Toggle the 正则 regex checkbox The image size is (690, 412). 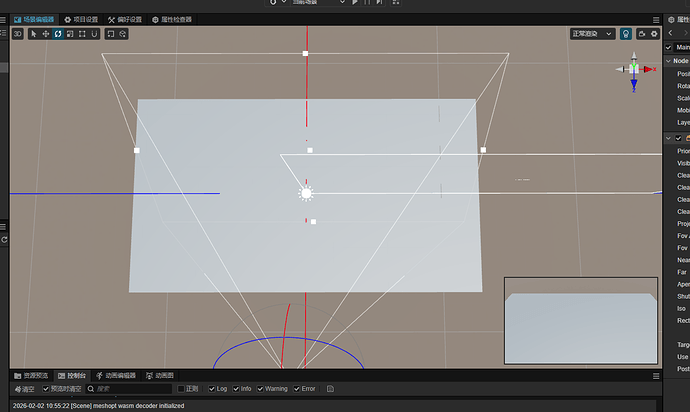(x=180, y=389)
